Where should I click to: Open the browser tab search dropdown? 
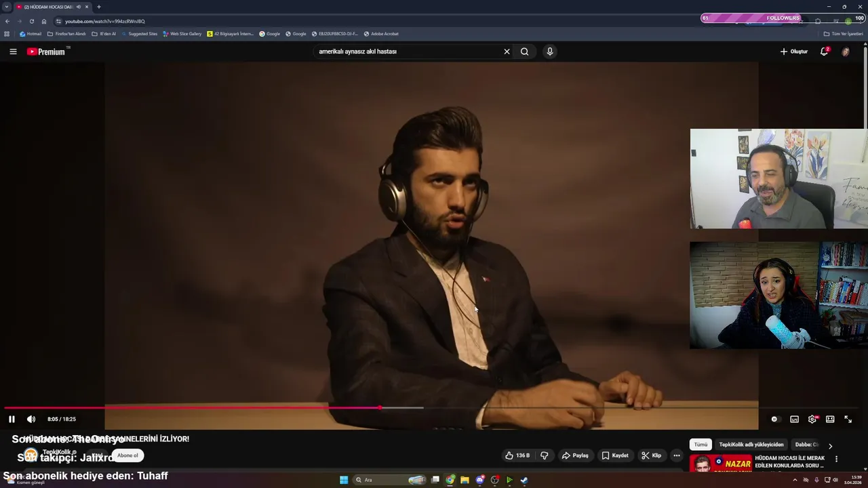(x=7, y=7)
